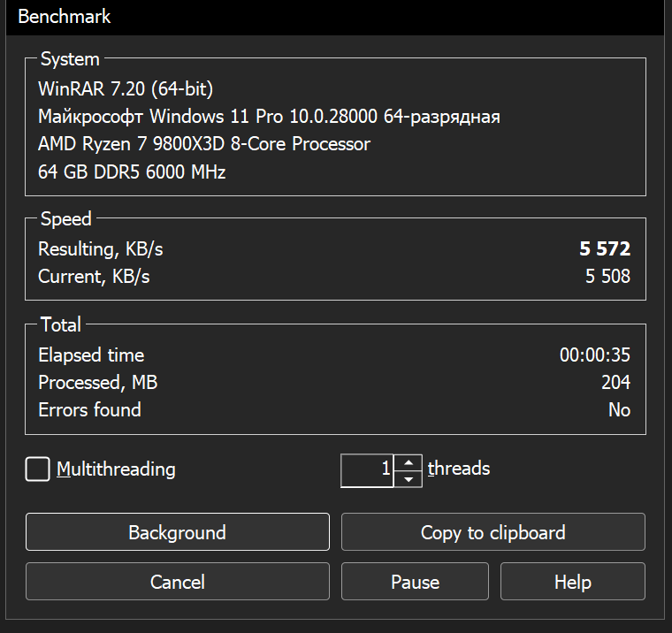Click the resulting speed value 5 572
This screenshot has height=633, width=672.
(x=605, y=248)
